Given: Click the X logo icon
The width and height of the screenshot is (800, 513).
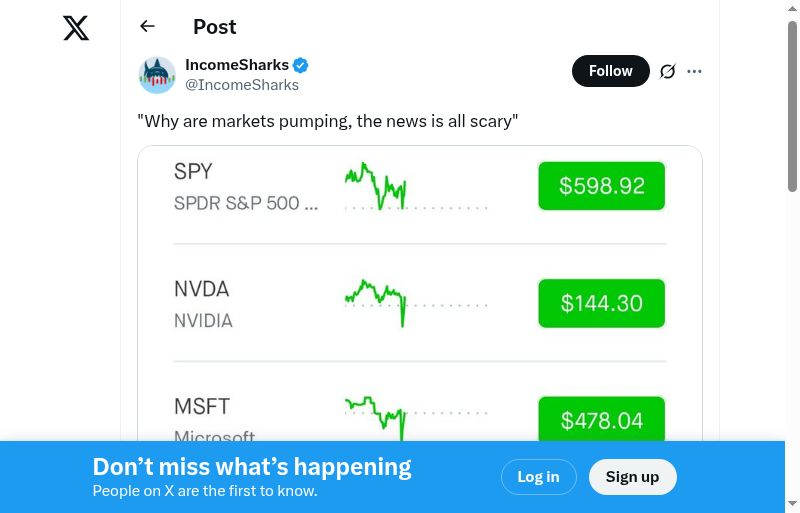Looking at the screenshot, I should 76,28.
